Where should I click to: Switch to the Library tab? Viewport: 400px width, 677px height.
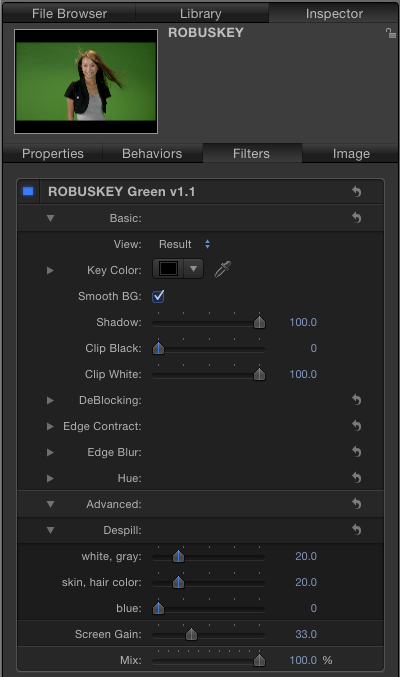tap(201, 13)
